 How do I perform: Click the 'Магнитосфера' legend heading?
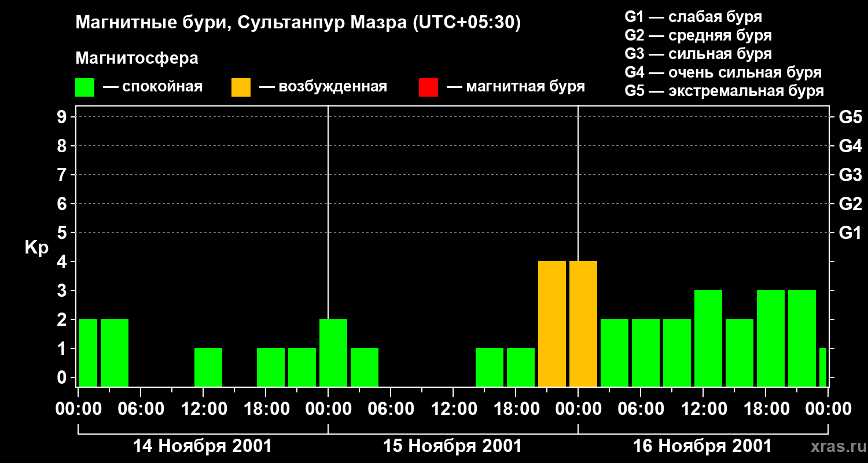[x=137, y=58]
